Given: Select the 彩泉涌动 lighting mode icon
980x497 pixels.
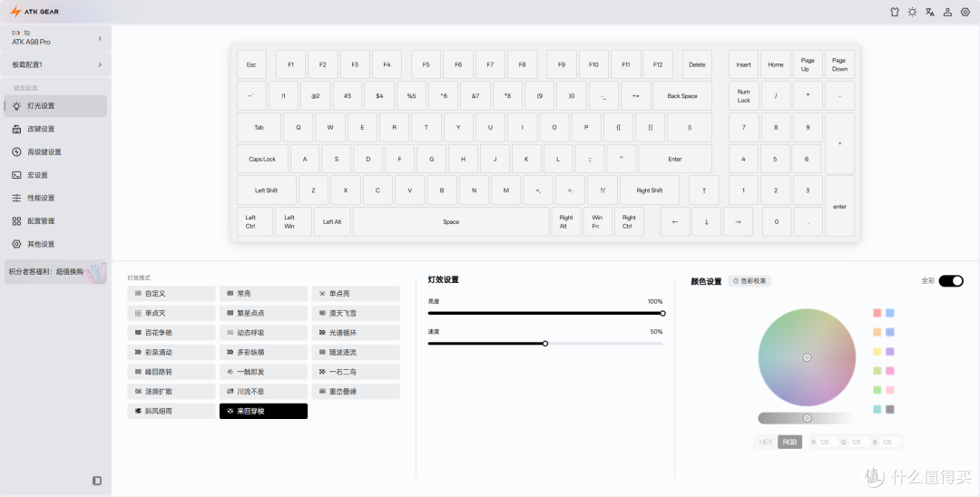Looking at the screenshot, I should coord(138,352).
